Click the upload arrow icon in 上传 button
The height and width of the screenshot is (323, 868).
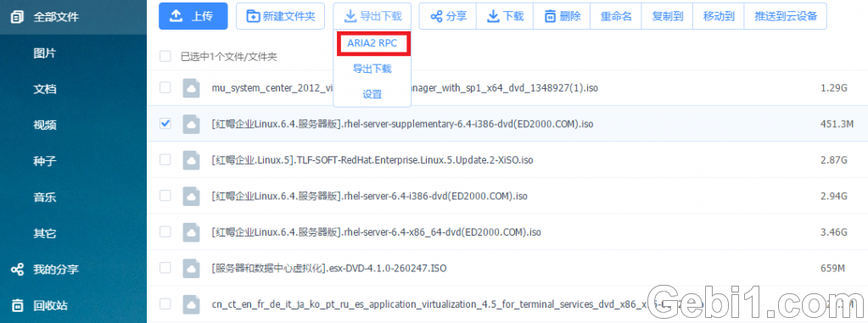176,16
